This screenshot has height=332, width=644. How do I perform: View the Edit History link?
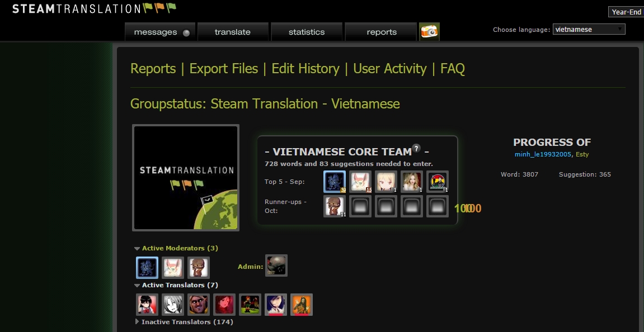305,69
